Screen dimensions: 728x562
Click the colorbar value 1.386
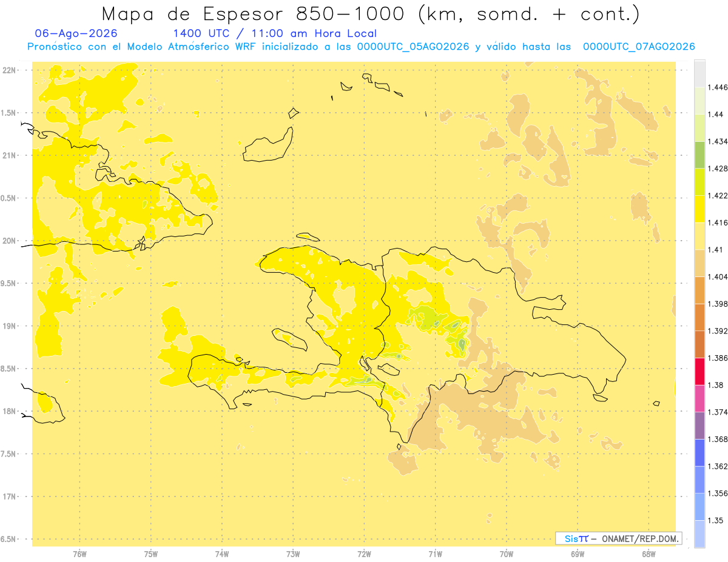pyautogui.click(x=718, y=358)
